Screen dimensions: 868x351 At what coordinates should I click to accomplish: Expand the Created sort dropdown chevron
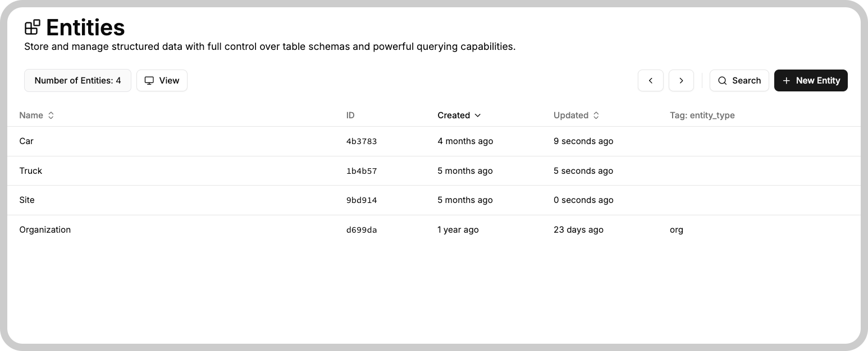click(478, 115)
